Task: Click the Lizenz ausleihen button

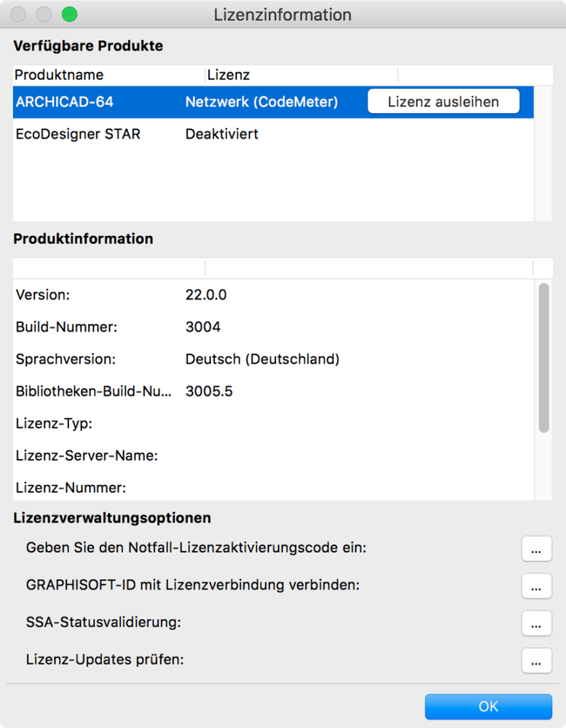Action: point(443,102)
